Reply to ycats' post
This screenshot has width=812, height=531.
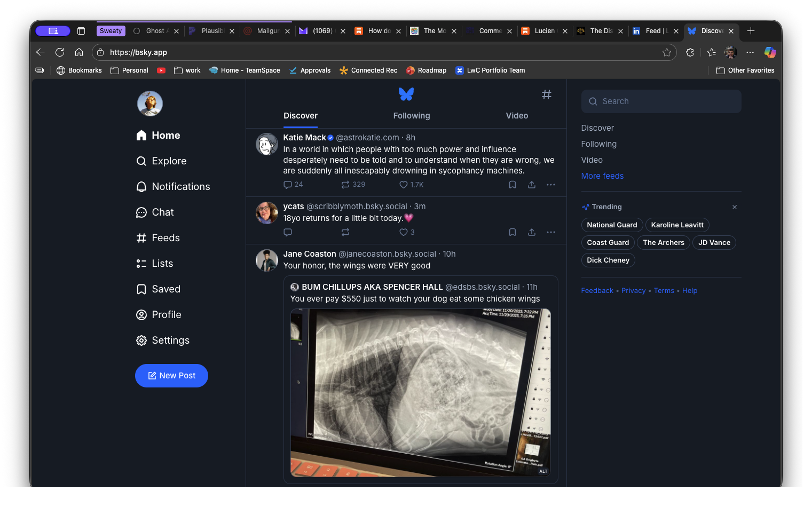pos(288,232)
